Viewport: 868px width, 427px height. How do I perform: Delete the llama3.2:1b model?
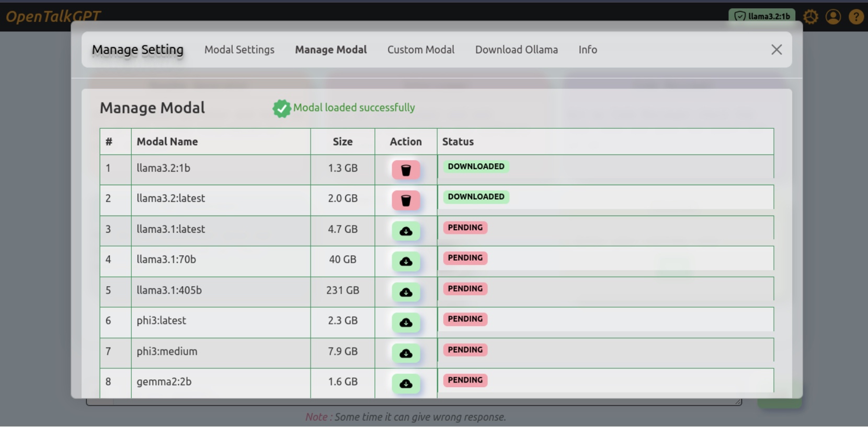[x=406, y=170]
